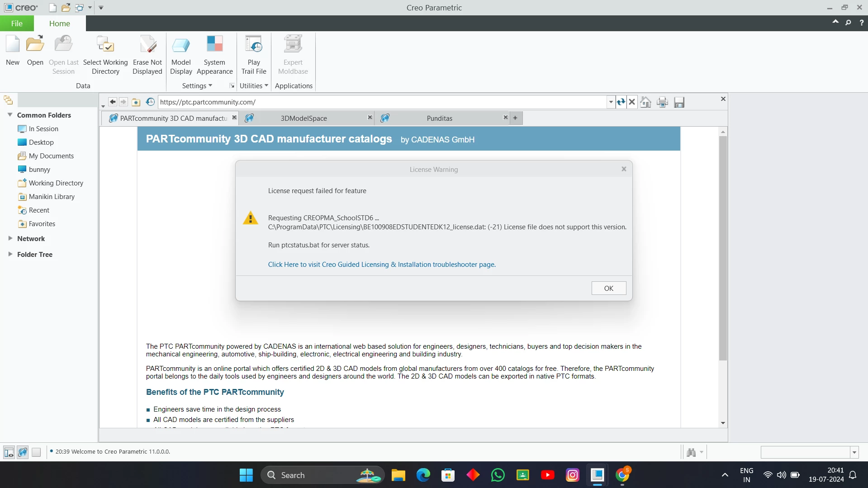Switch to the Punditas browser tab
This screenshot has height=488, width=868.
click(x=440, y=118)
